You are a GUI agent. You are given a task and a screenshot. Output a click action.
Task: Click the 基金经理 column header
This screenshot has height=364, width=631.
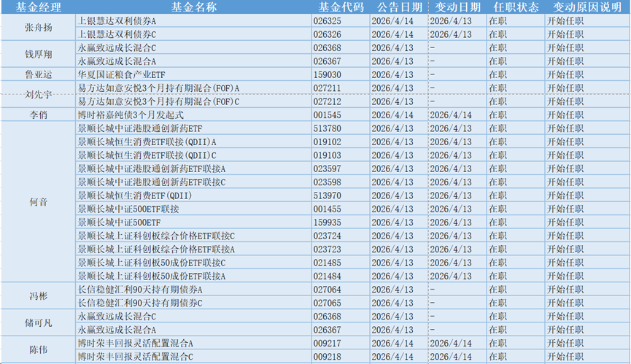pyautogui.click(x=38, y=7)
